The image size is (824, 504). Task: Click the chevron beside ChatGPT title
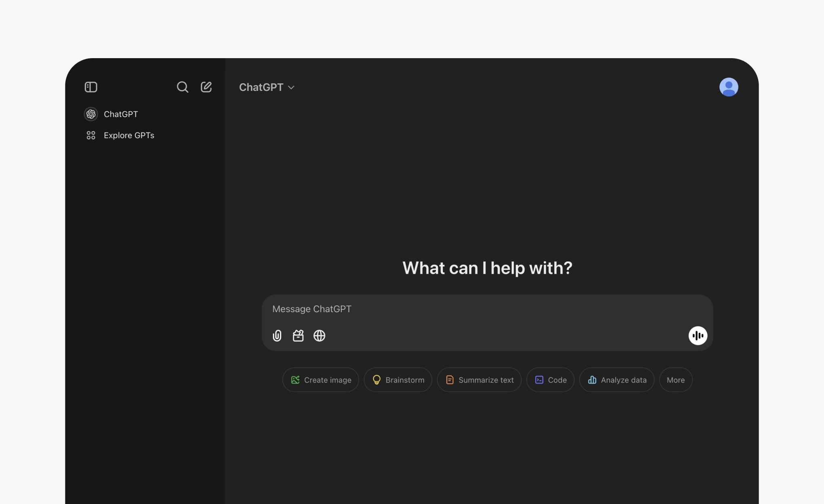click(x=291, y=88)
